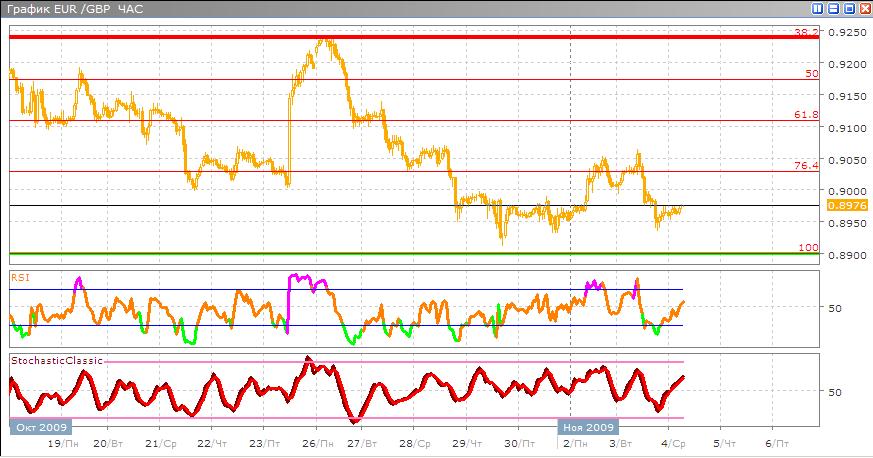Select the green 100 Fibonacci level line

(x=400, y=253)
